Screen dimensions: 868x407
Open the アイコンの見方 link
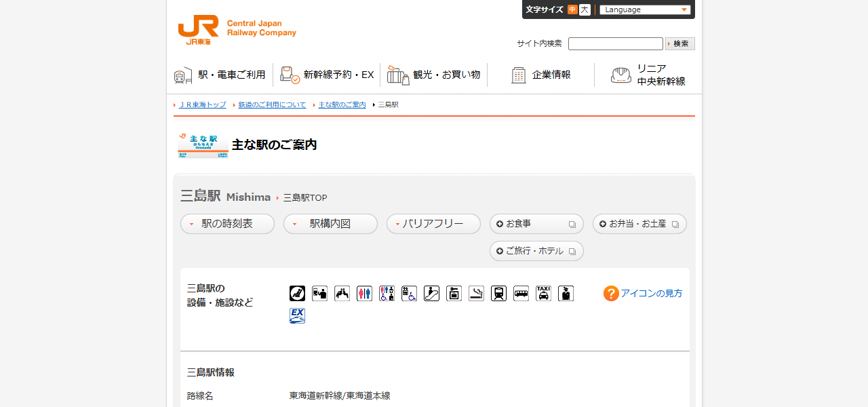652,293
